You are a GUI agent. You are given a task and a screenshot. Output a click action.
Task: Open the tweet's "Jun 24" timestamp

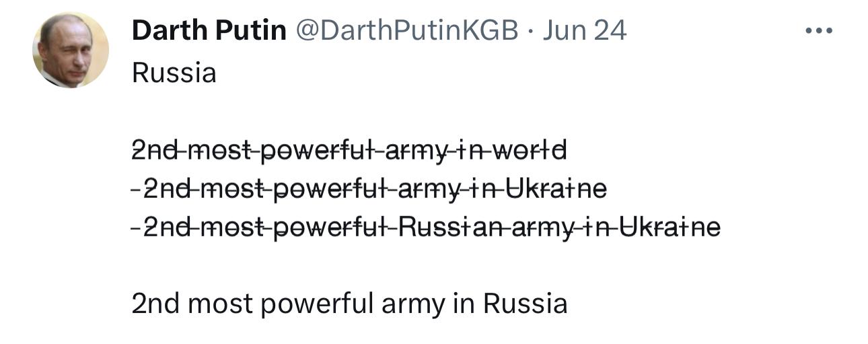pyautogui.click(x=584, y=30)
